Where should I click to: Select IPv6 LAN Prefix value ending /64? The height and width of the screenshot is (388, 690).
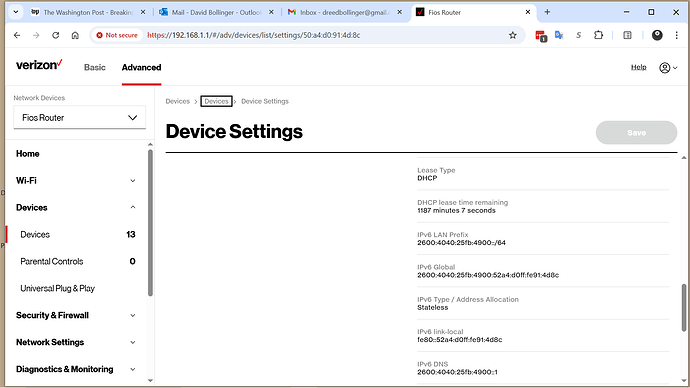tap(461, 243)
